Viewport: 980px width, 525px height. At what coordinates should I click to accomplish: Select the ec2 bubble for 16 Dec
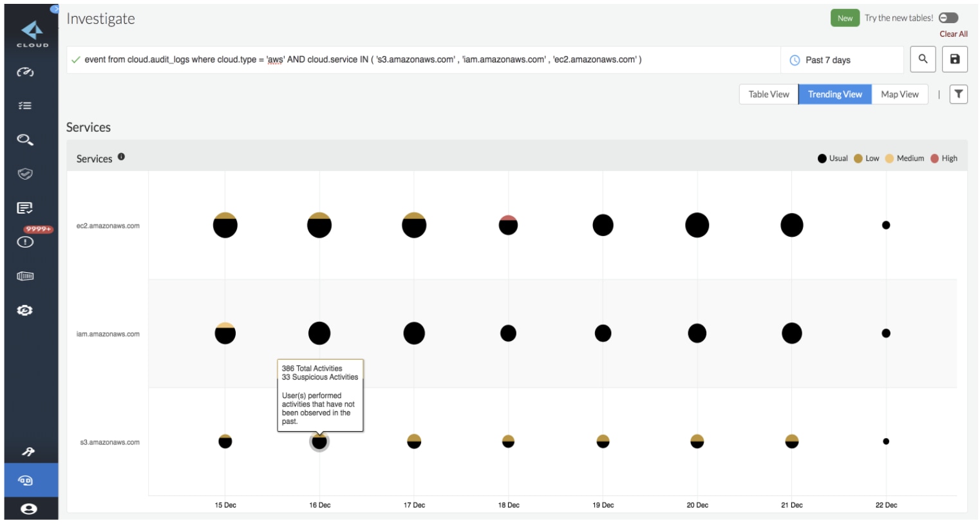pyautogui.click(x=319, y=225)
